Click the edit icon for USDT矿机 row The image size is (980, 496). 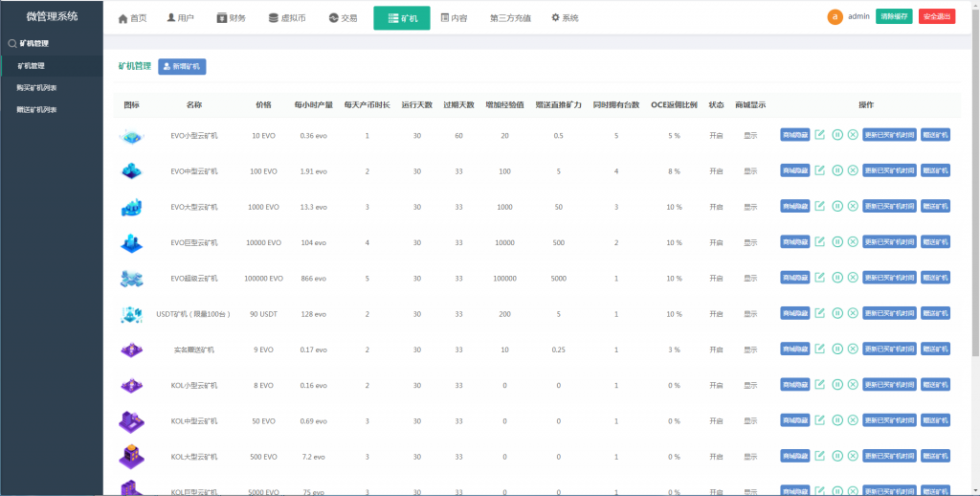(x=819, y=313)
